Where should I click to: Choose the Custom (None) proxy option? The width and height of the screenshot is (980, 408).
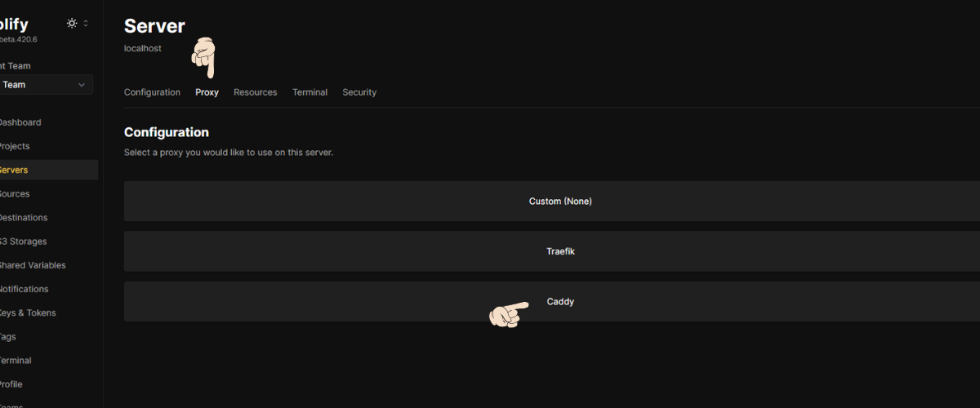[x=552, y=202]
